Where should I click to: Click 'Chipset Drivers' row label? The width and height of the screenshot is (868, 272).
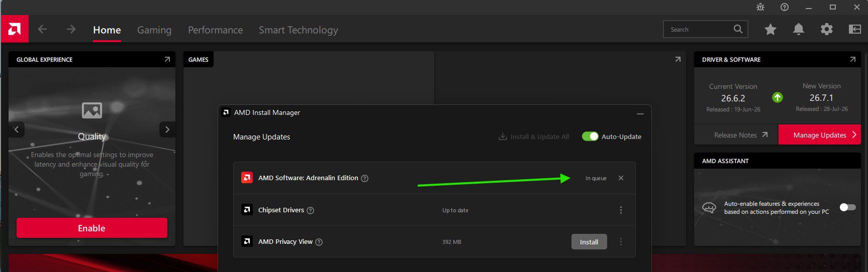281,210
